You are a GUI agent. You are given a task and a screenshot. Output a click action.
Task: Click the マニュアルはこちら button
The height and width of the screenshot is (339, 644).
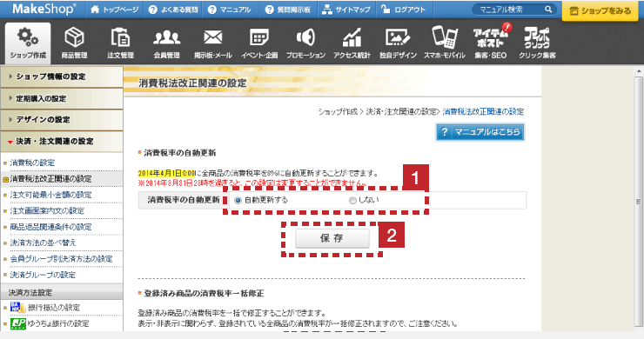[480, 132]
